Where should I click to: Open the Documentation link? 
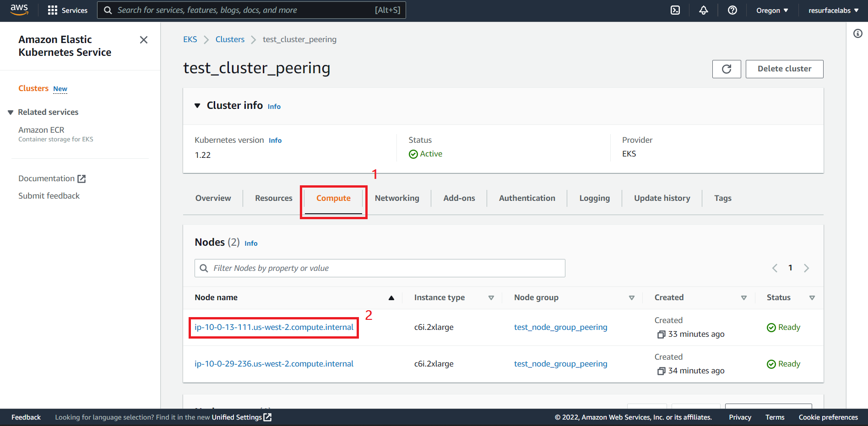pos(46,178)
